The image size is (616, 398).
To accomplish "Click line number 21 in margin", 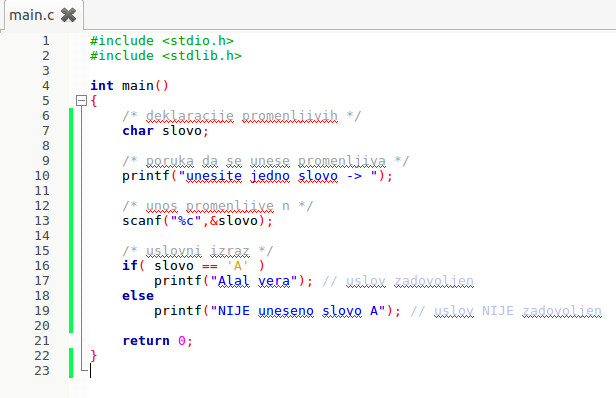I will point(42,341).
